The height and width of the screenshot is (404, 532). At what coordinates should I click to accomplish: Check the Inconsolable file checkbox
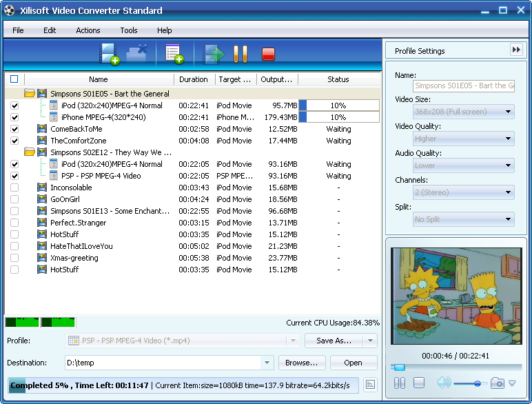(14, 188)
